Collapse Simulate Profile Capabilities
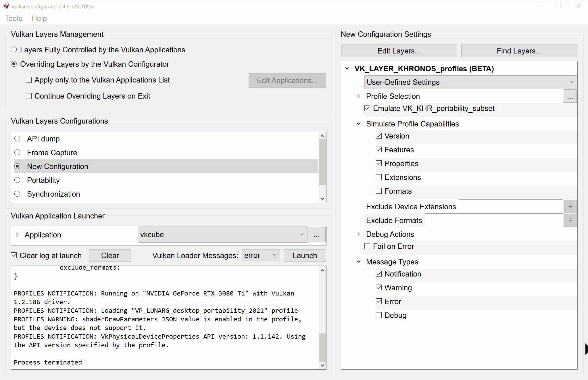588x380 pixels. (x=358, y=124)
